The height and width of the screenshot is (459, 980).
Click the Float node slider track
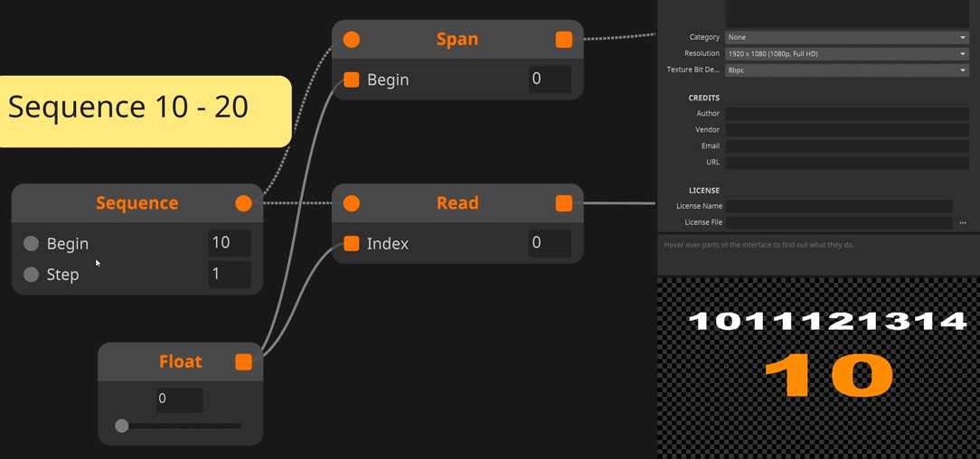click(179, 426)
